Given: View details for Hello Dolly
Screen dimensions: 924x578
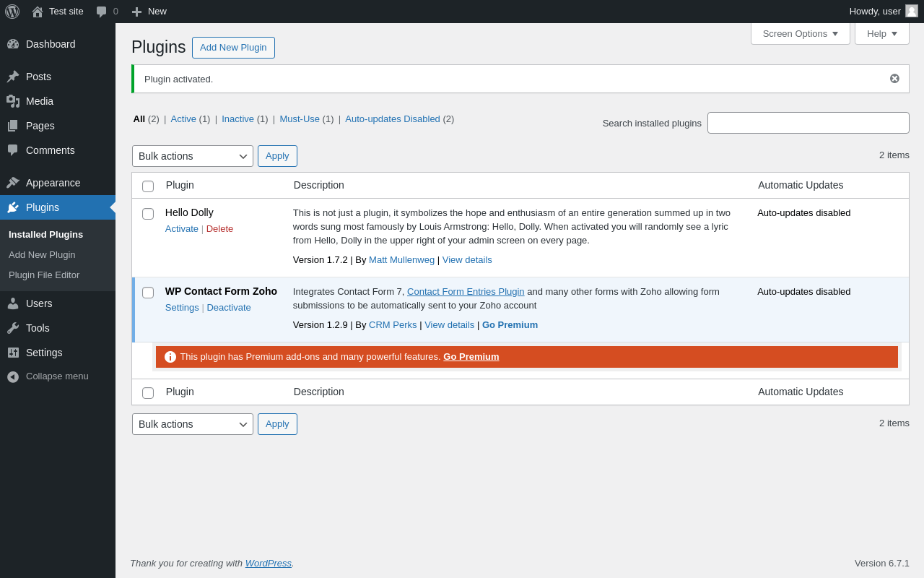Looking at the screenshot, I should 467,260.
